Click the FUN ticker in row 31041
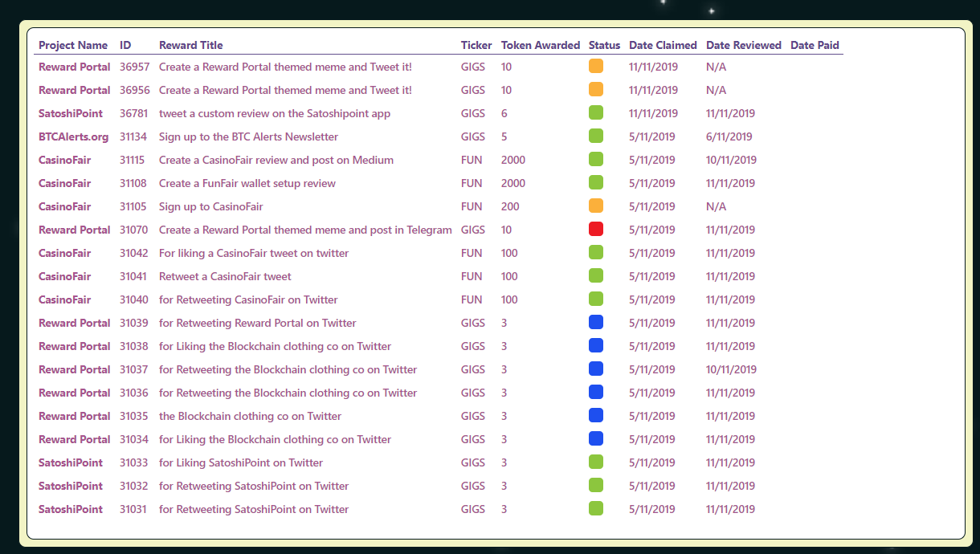This screenshot has height=554, width=980. tap(472, 276)
